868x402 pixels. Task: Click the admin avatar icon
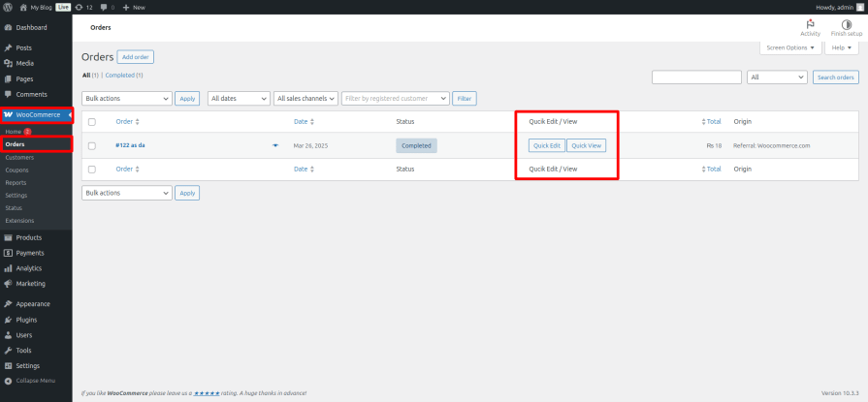point(859,7)
